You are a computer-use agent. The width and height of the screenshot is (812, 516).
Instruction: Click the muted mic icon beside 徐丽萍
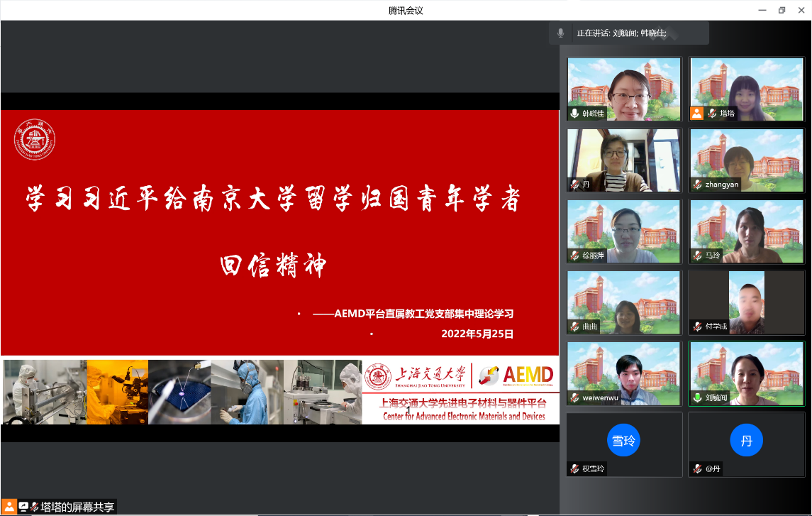[574, 256]
